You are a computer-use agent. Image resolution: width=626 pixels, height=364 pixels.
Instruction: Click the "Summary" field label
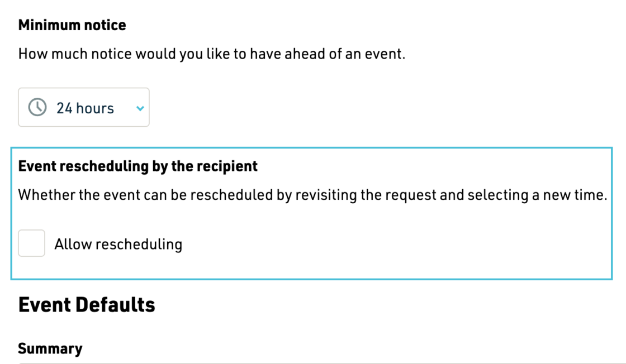pyautogui.click(x=50, y=349)
